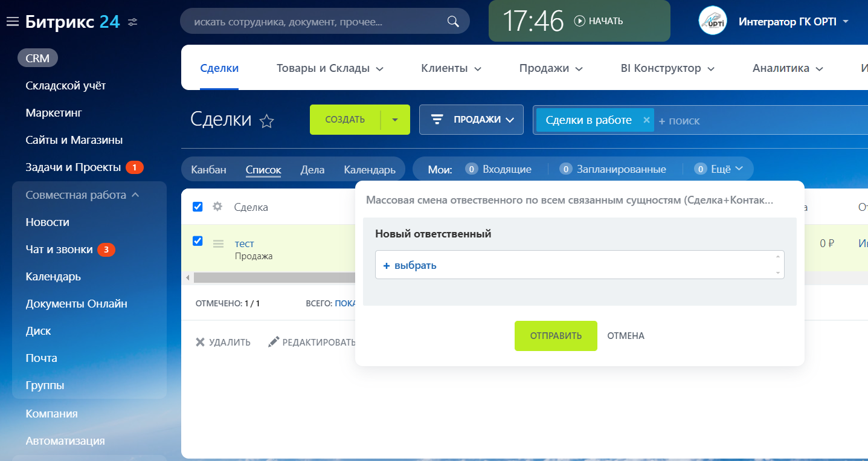This screenshot has width=868, height=461.
Task: Click the 17:46 work time clock
Action: pos(533,22)
